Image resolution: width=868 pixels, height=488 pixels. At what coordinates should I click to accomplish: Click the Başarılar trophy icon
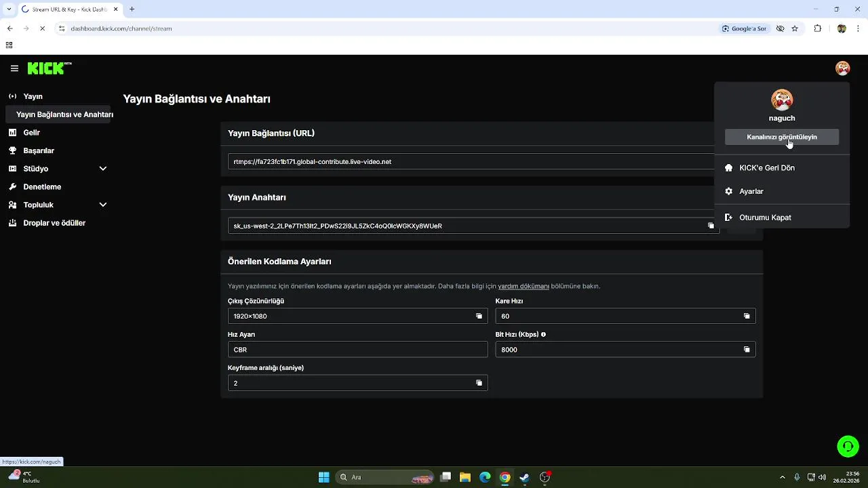click(12, 150)
